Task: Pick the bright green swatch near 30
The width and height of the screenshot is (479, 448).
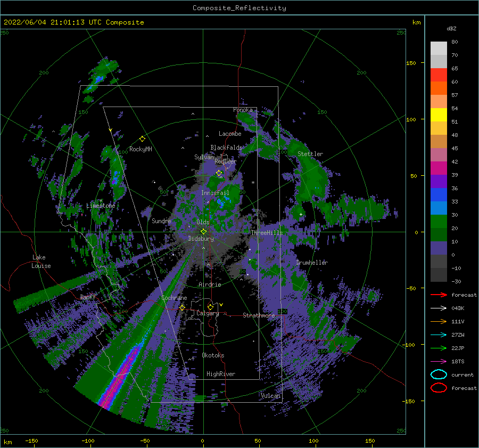Action: (x=439, y=222)
